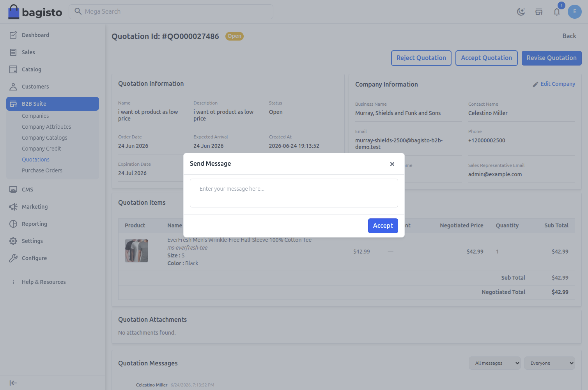This screenshot has width=588, height=390.
Task: Open notifications bell icon
Action: 557,12
